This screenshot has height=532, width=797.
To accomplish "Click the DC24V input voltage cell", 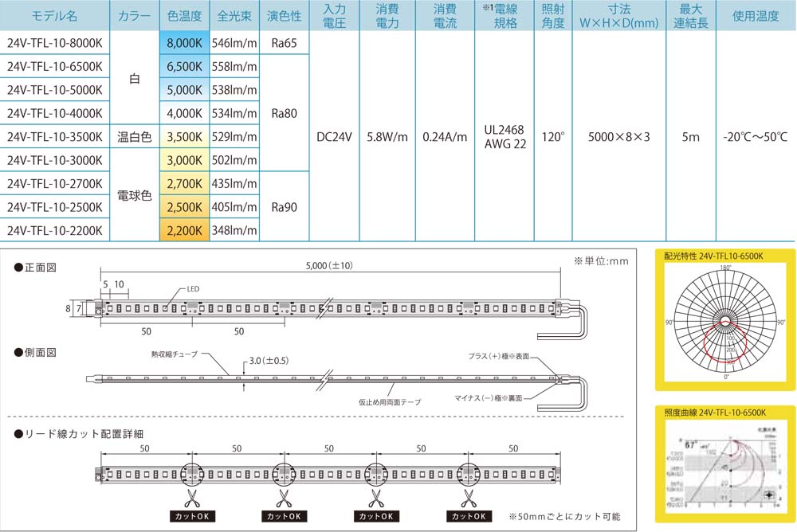I will pos(334,136).
